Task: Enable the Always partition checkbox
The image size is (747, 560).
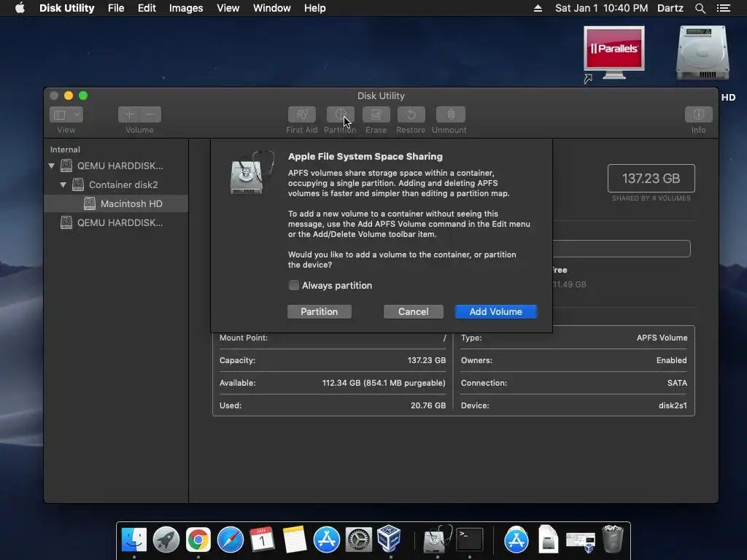Action: tap(294, 285)
